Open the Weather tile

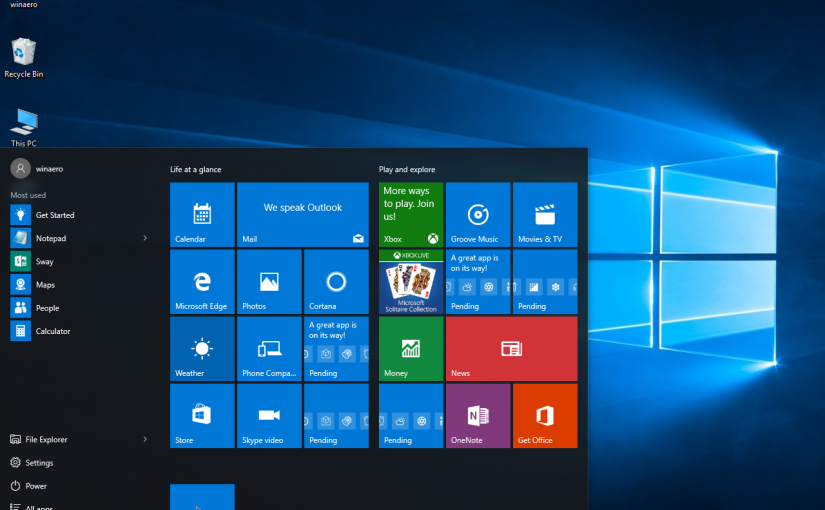(x=202, y=348)
